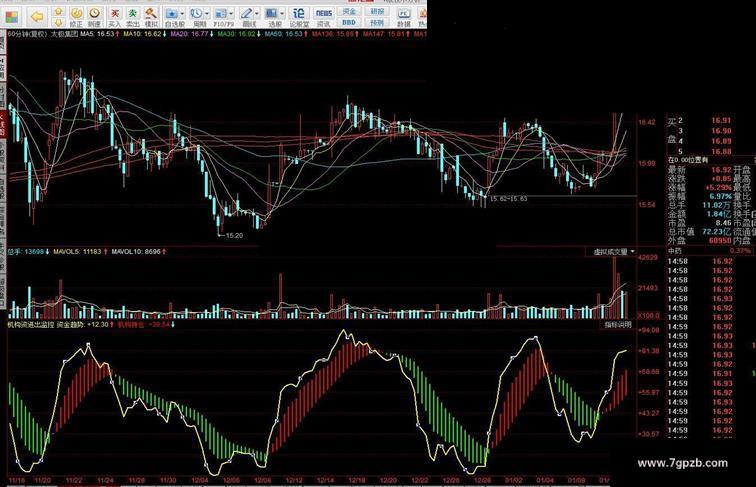Open the 资讯 NEWS icon

(x=324, y=17)
